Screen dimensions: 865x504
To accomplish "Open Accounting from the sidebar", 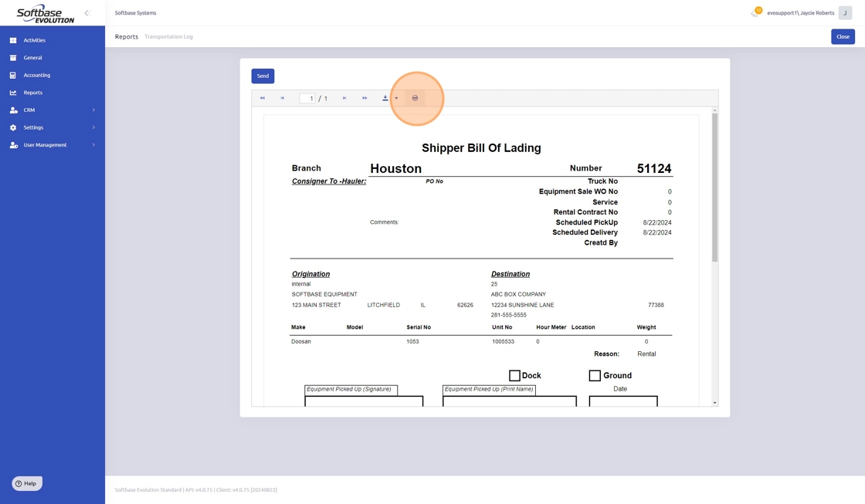I will pyautogui.click(x=36, y=75).
